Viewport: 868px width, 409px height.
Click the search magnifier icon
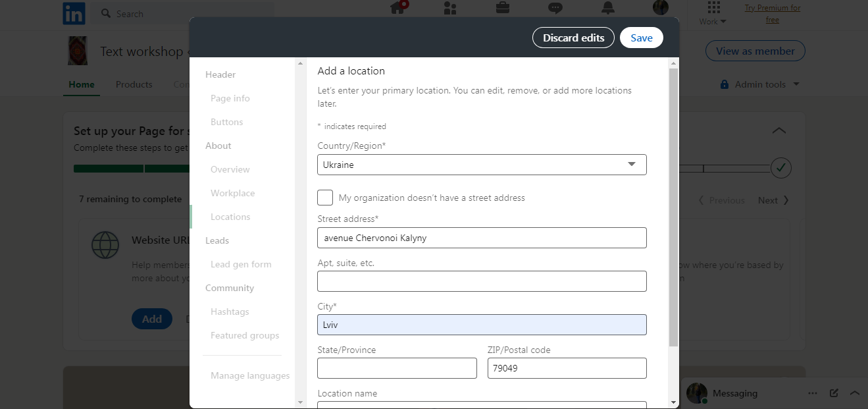(x=106, y=13)
